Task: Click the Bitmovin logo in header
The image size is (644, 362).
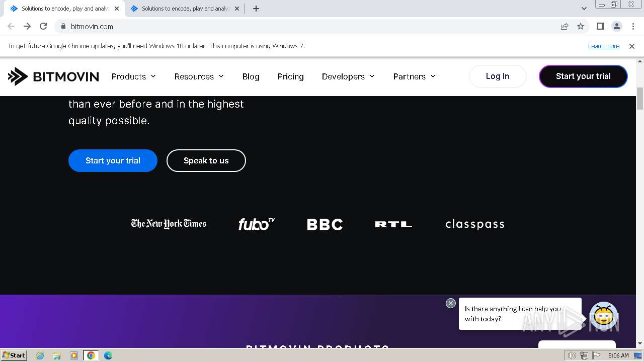Action: (x=53, y=76)
